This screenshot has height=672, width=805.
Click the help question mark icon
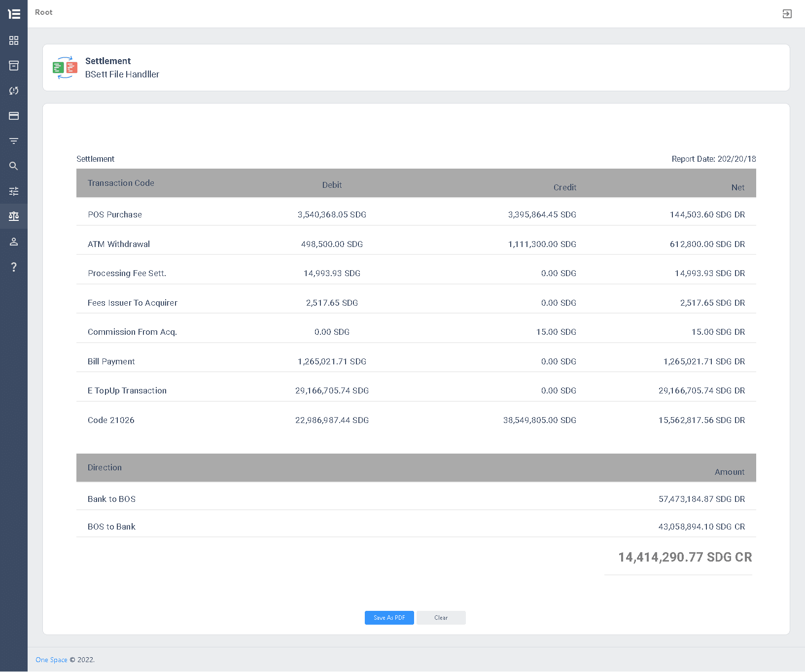(x=14, y=267)
